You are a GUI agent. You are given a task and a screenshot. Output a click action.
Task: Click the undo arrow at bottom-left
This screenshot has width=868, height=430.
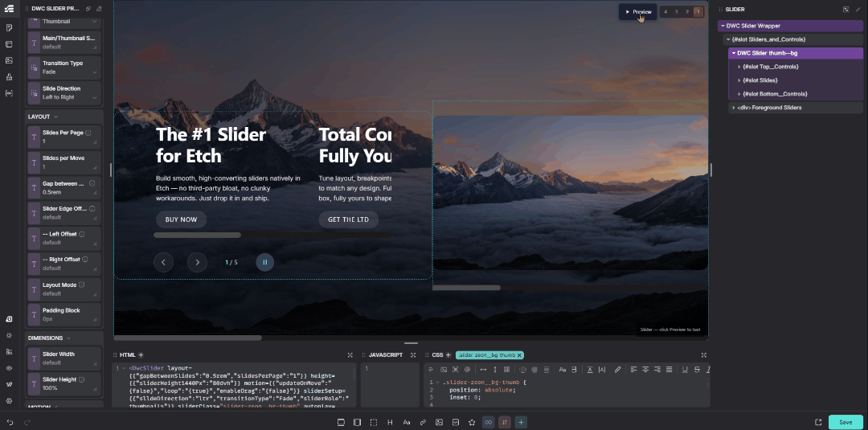(10, 422)
